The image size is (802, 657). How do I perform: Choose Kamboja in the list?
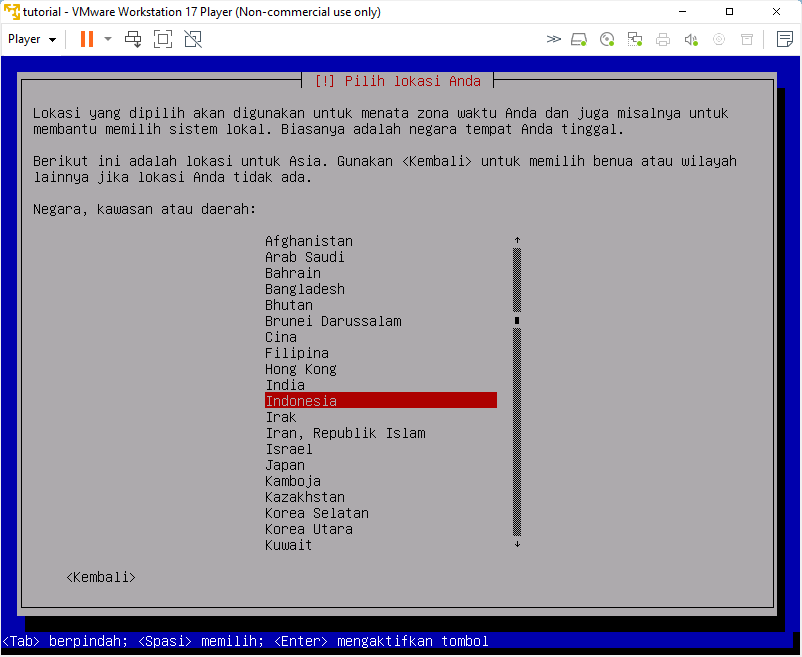pos(381,481)
